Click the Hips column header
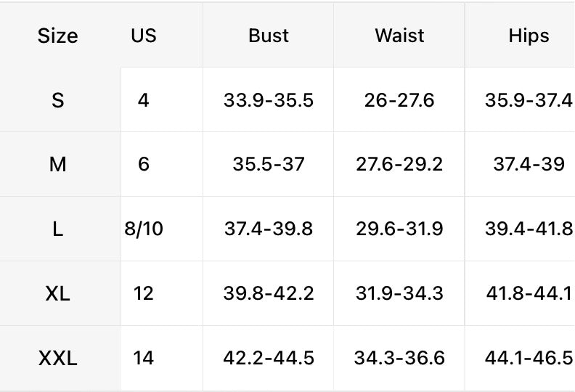 (529, 36)
